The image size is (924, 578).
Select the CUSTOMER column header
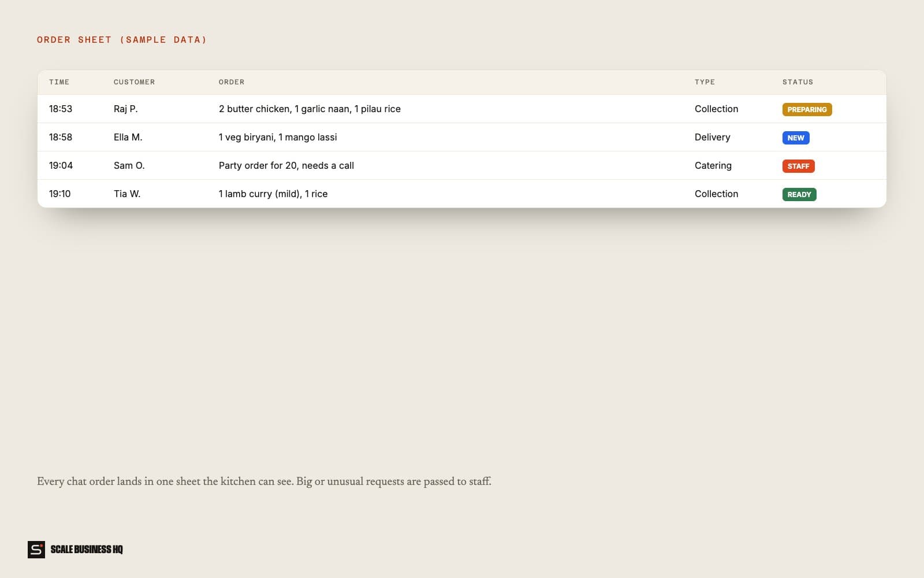click(134, 82)
